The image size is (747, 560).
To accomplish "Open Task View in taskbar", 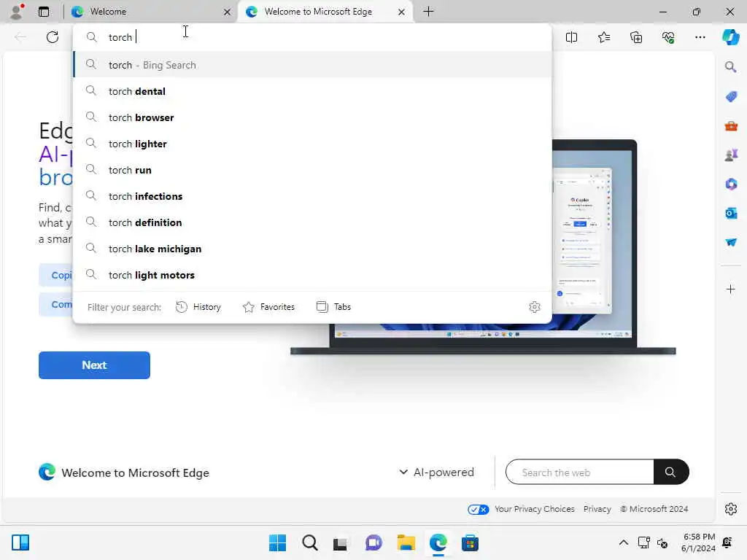I will [x=340, y=543].
